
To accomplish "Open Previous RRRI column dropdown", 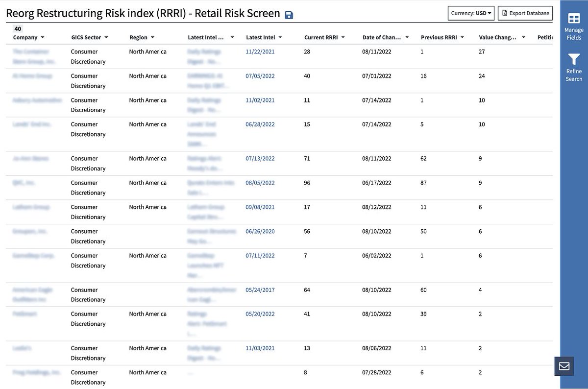I will (x=462, y=38).
